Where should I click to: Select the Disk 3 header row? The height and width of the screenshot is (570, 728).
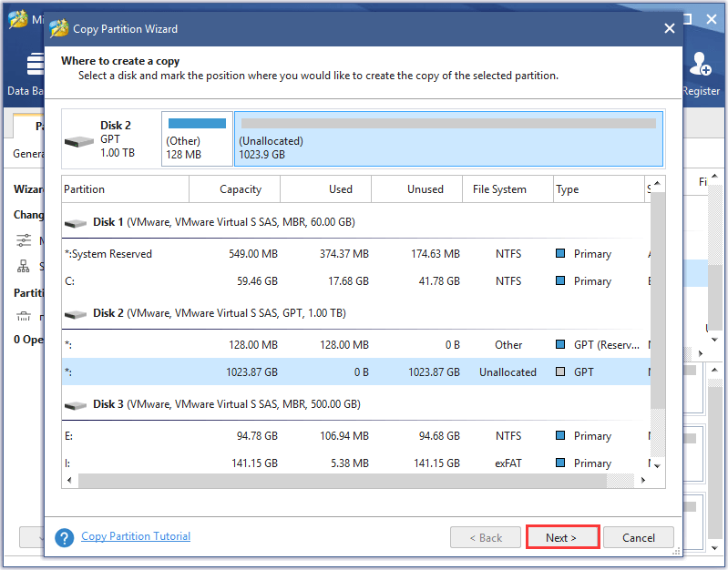click(x=355, y=404)
